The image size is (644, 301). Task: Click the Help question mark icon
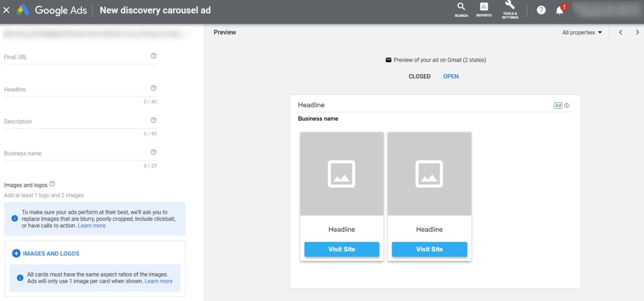click(541, 10)
